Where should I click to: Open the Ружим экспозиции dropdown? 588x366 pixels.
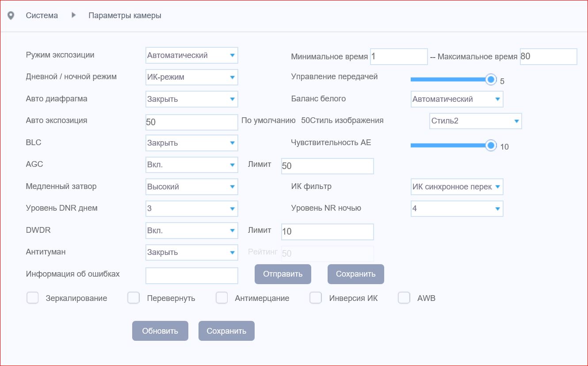click(x=191, y=55)
